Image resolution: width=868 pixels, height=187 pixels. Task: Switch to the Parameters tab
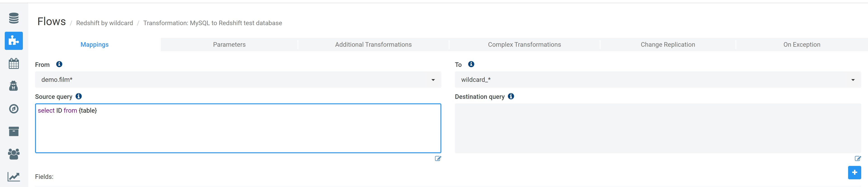pos(229,45)
